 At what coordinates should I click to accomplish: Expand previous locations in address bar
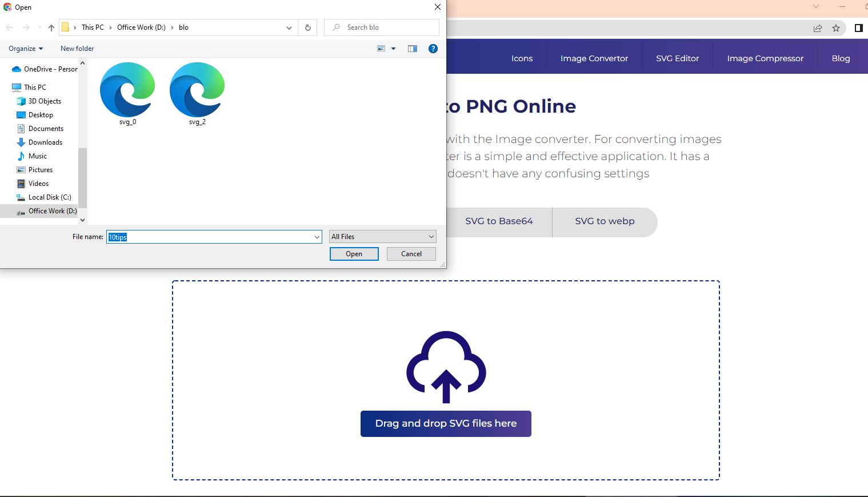(x=289, y=27)
